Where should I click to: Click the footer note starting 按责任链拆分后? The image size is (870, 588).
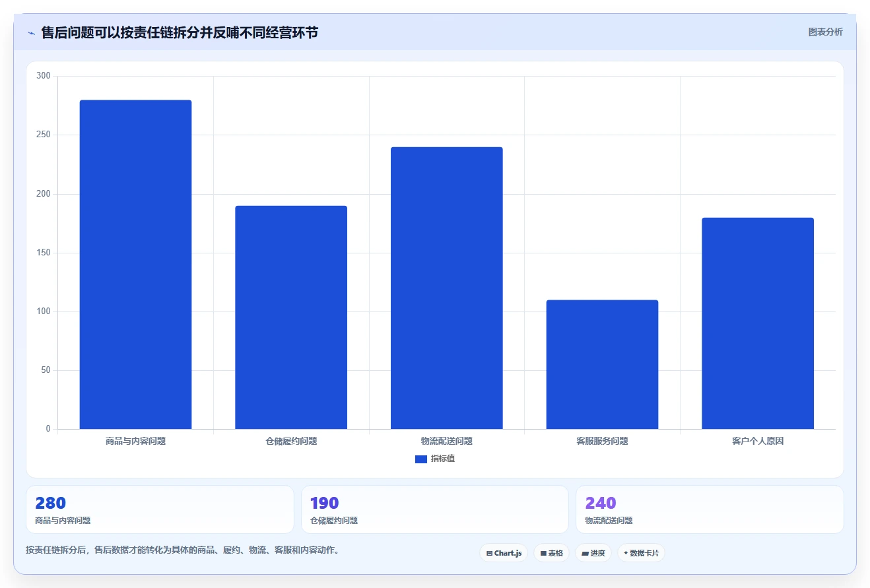183,550
